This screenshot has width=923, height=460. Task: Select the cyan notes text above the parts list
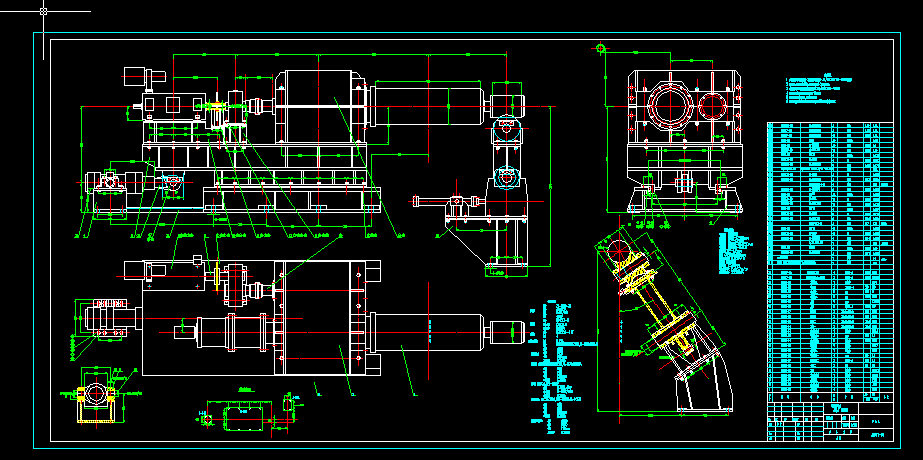[819, 90]
